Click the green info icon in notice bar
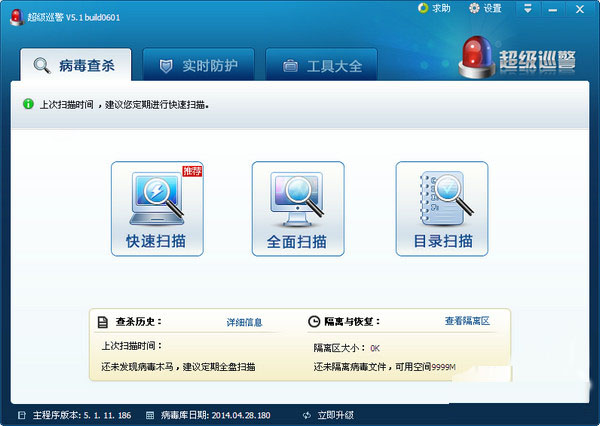The height and width of the screenshot is (426, 600). [x=28, y=103]
